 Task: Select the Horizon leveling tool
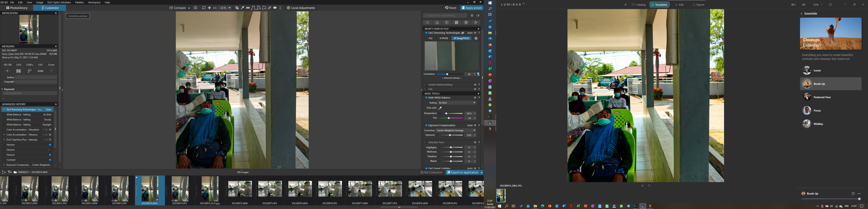(x=248, y=8)
